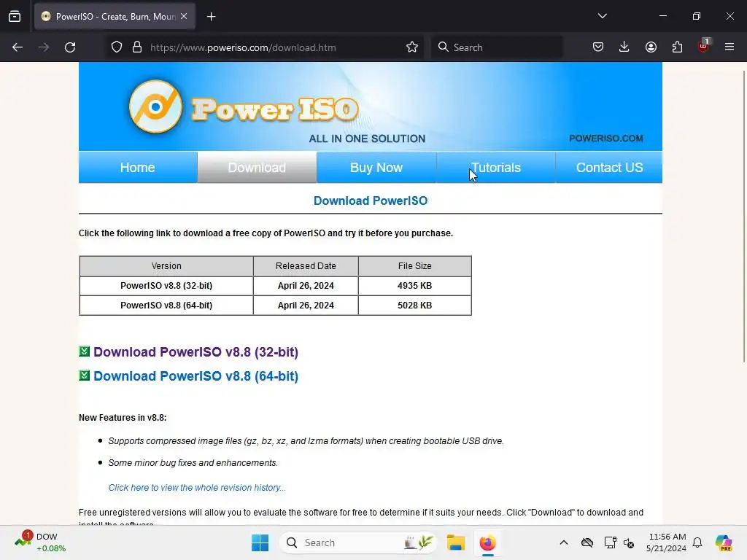Click the New Features in v8.8 heading
747x560 pixels.
pos(123,418)
